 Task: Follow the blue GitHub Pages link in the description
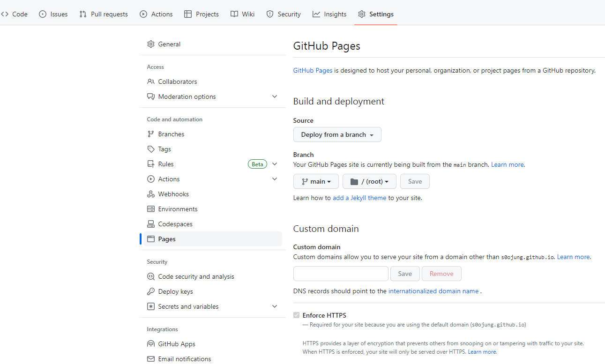(313, 70)
